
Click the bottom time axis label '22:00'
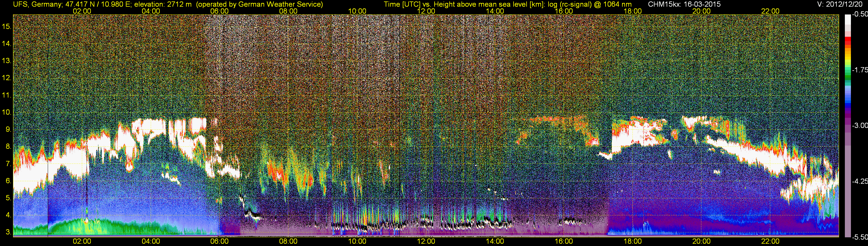(x=770, y=241)
